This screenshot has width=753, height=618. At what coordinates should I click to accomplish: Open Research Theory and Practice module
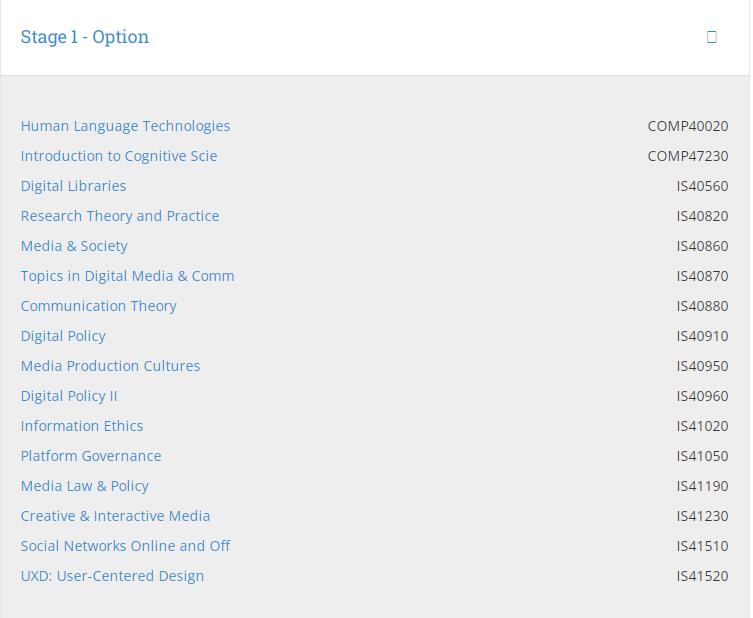120,216
